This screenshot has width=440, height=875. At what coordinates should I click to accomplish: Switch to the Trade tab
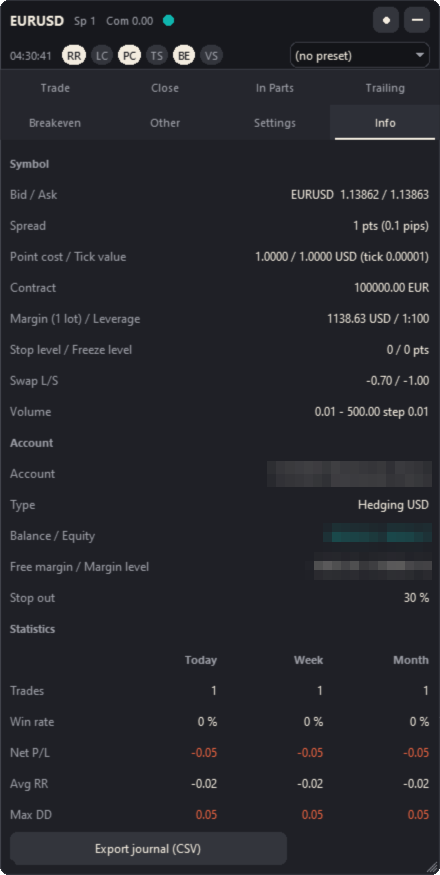tap(55, 88)
